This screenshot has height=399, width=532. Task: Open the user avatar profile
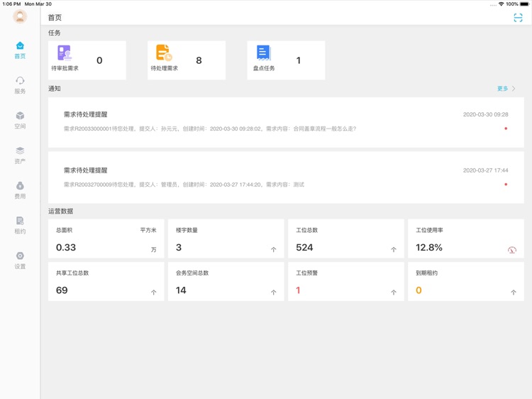coord(20,16)
